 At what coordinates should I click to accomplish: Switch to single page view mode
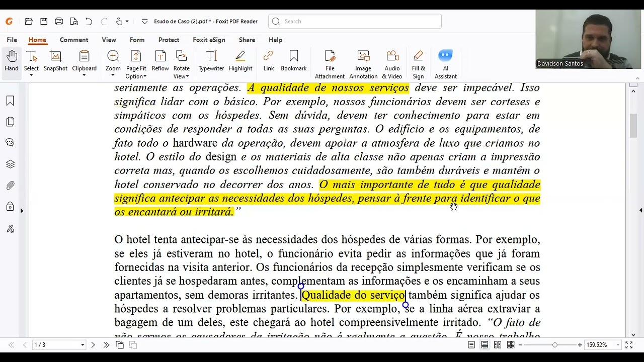(x=471, y=345)
